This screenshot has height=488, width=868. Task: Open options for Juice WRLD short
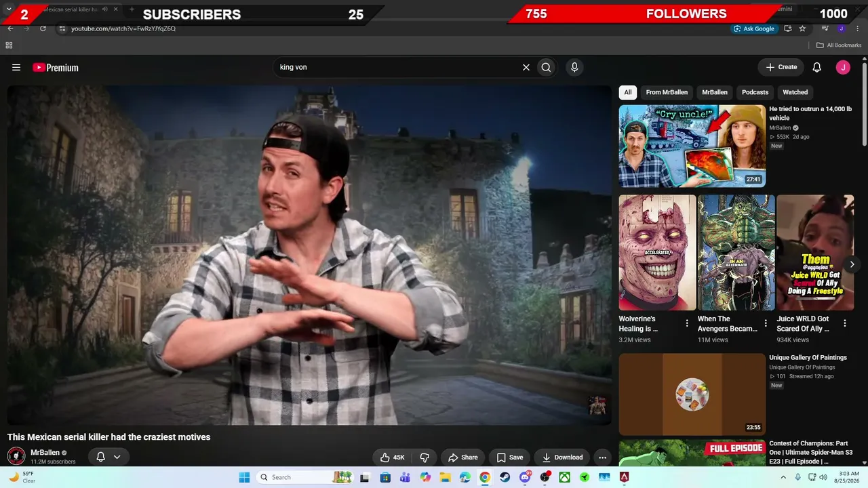click(x=845, y=323)
